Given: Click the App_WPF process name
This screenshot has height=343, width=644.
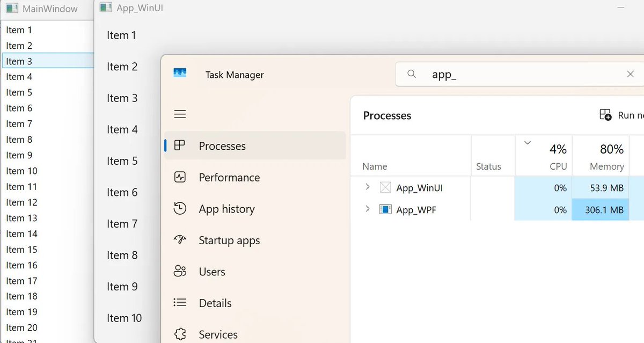Looking at the screenshot, I should point(416,210).
